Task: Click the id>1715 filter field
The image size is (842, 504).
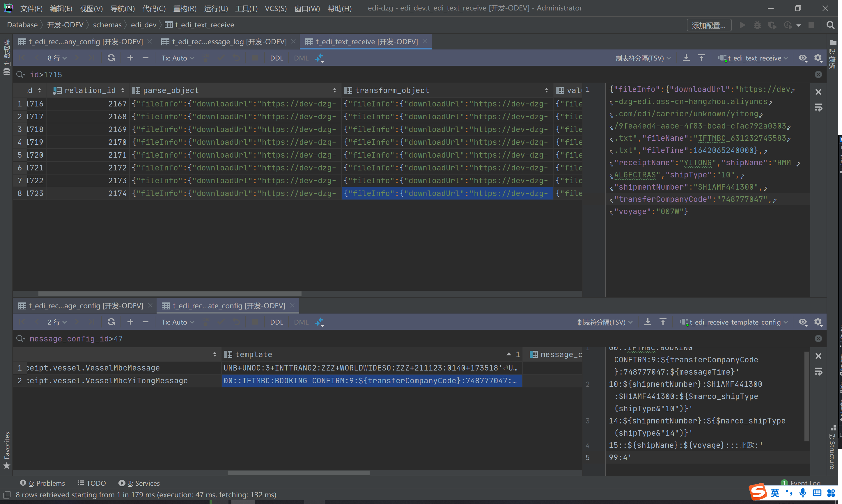Action: (x=46, y=75)
